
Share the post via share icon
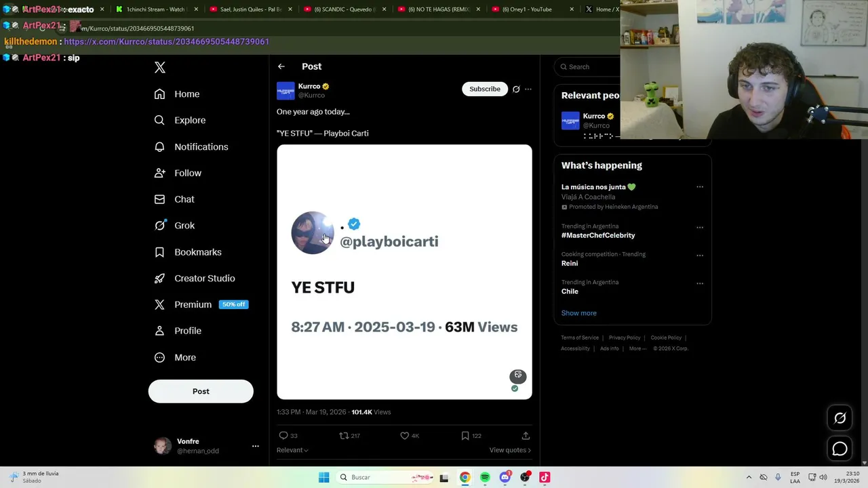(x=526, y=436)
